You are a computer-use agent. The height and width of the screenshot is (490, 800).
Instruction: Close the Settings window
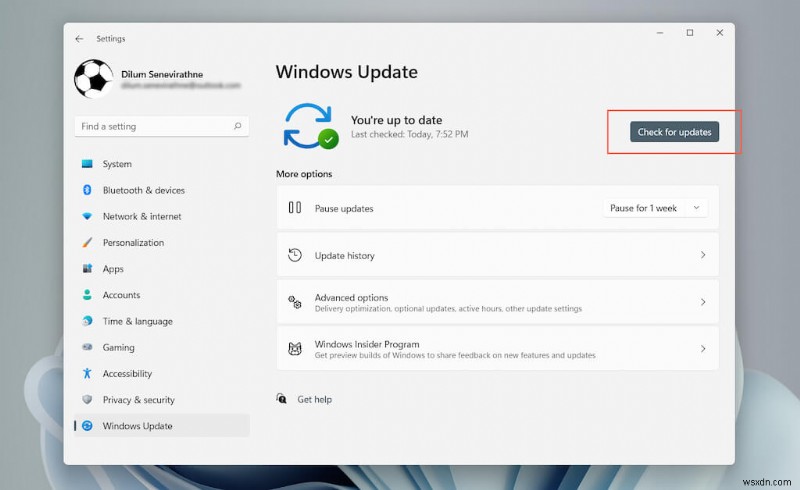coord(719,33)
